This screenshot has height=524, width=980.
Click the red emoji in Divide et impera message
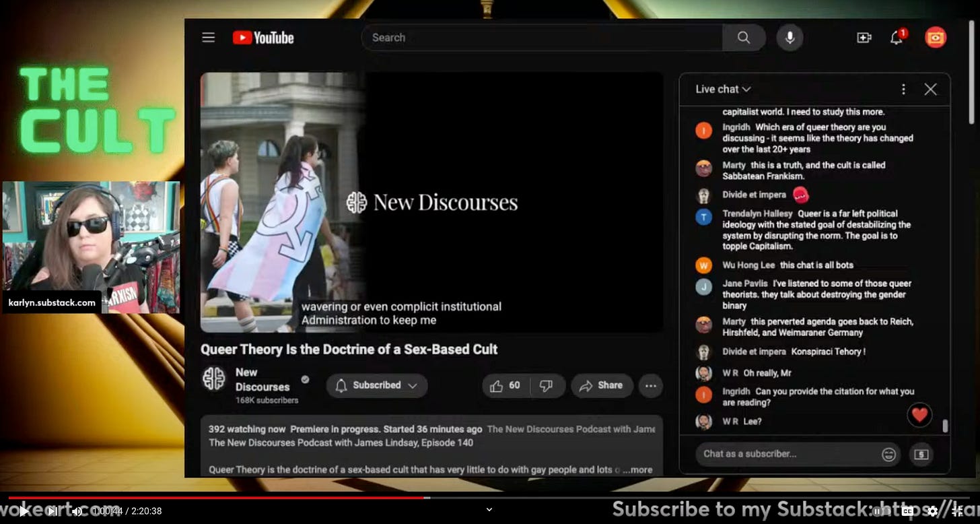[800, 195]
